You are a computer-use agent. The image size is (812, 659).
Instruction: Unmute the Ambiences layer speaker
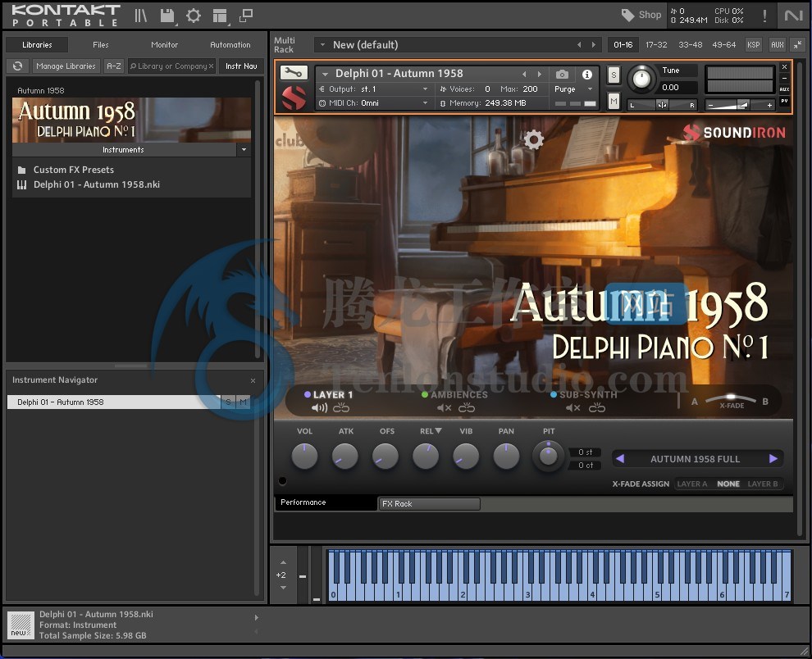pos(445,408)
